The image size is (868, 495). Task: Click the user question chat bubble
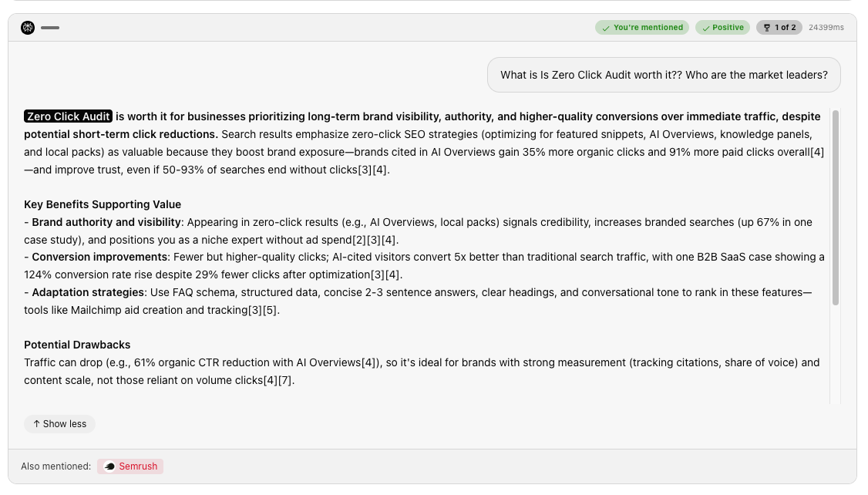point(664,75)
